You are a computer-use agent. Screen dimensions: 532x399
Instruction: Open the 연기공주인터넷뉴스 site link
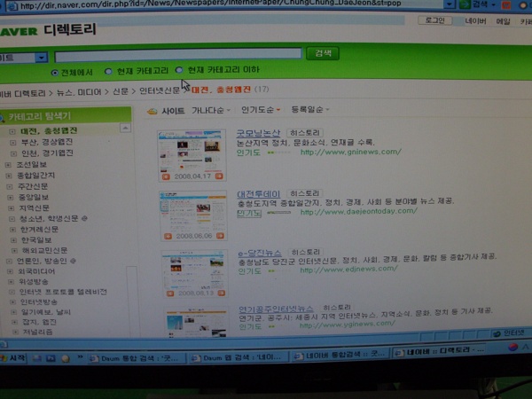coord(276,309)
